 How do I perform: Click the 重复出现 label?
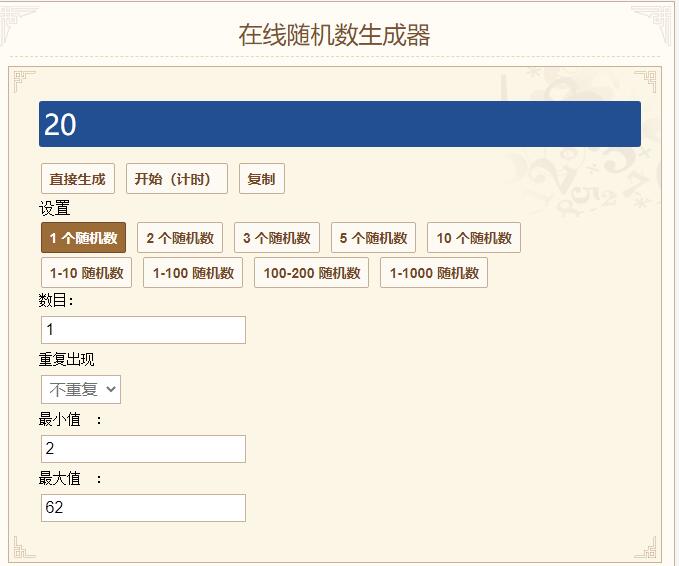66,359
